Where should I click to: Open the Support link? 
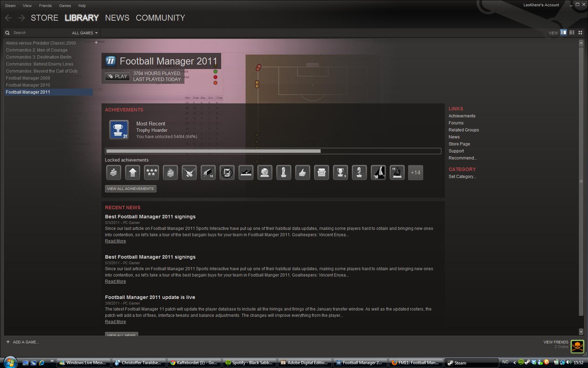click(456, 151)
